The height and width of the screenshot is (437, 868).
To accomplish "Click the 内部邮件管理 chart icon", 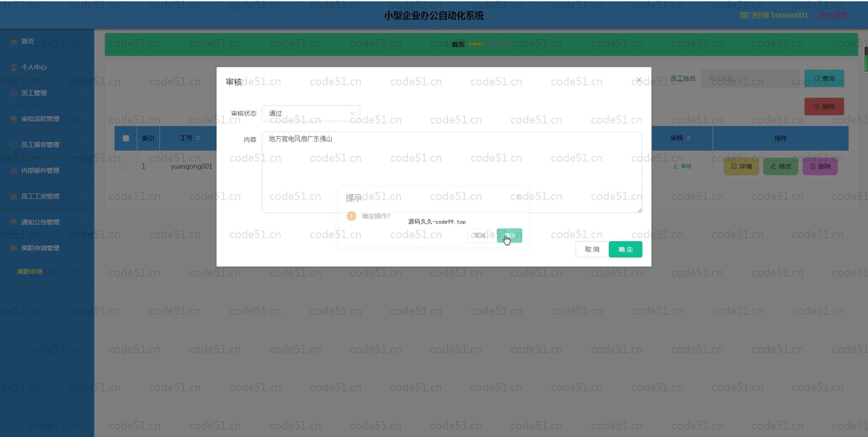I will tap(13, 171).
